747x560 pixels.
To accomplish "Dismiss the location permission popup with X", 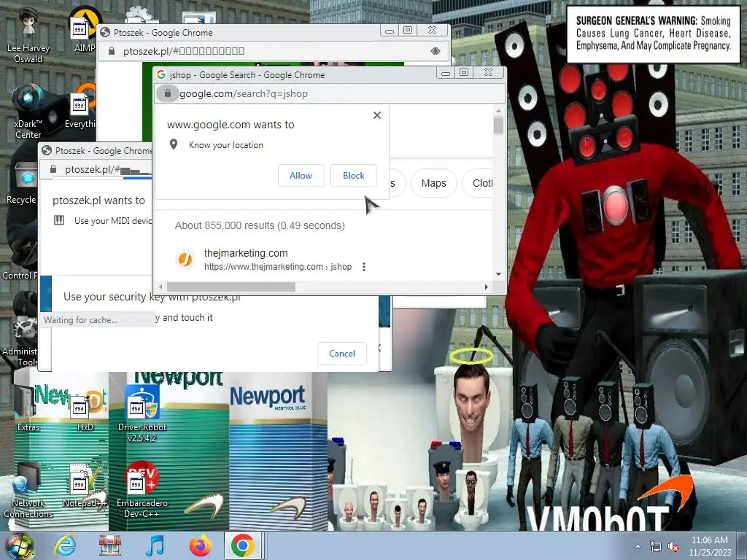I will click(x=377, y=115).
